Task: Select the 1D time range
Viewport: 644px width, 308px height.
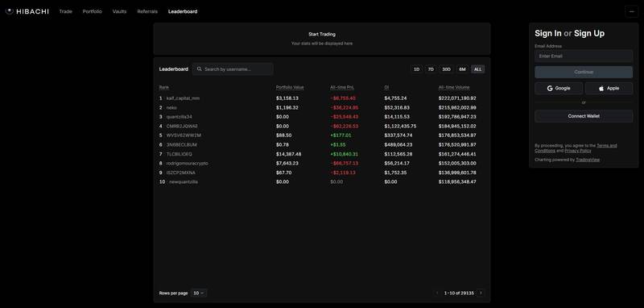Action: point(416,69)
